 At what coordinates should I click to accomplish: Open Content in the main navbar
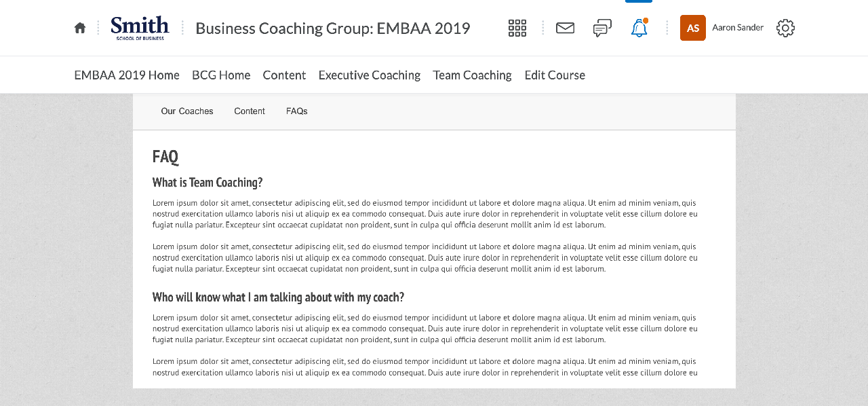click(x=284, y=75)
